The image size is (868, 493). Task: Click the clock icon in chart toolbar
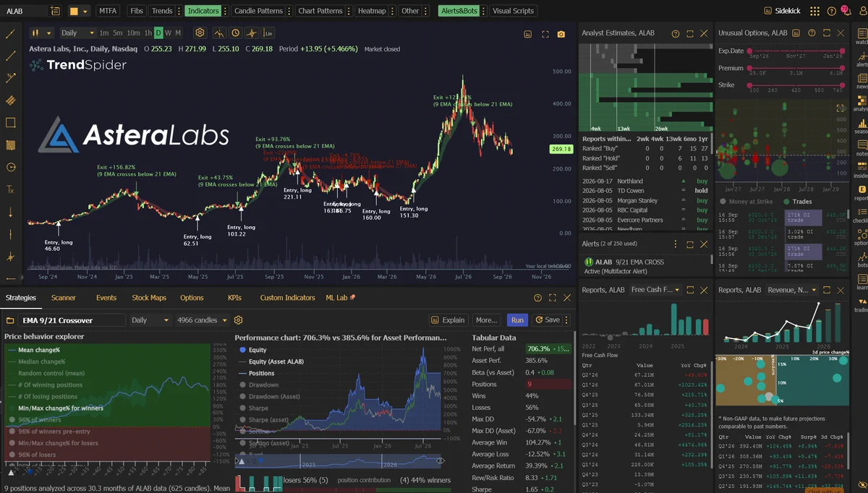tap(235, 33)
